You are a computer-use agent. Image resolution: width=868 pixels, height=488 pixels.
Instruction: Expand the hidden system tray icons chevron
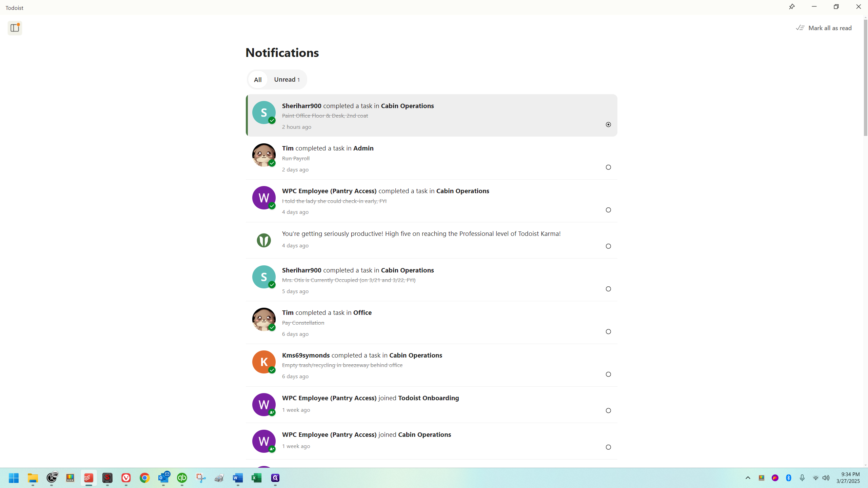click(748, 478)
